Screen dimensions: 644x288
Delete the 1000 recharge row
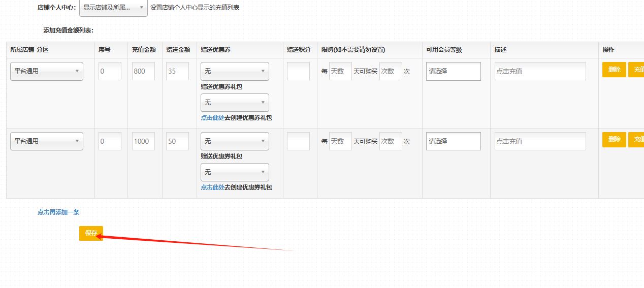614,140
